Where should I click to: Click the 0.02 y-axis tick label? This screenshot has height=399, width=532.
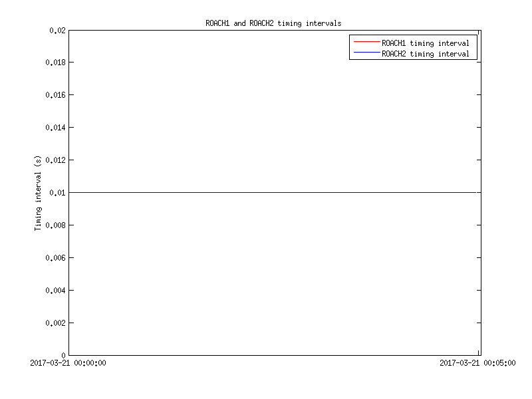[x=57, y=31]
